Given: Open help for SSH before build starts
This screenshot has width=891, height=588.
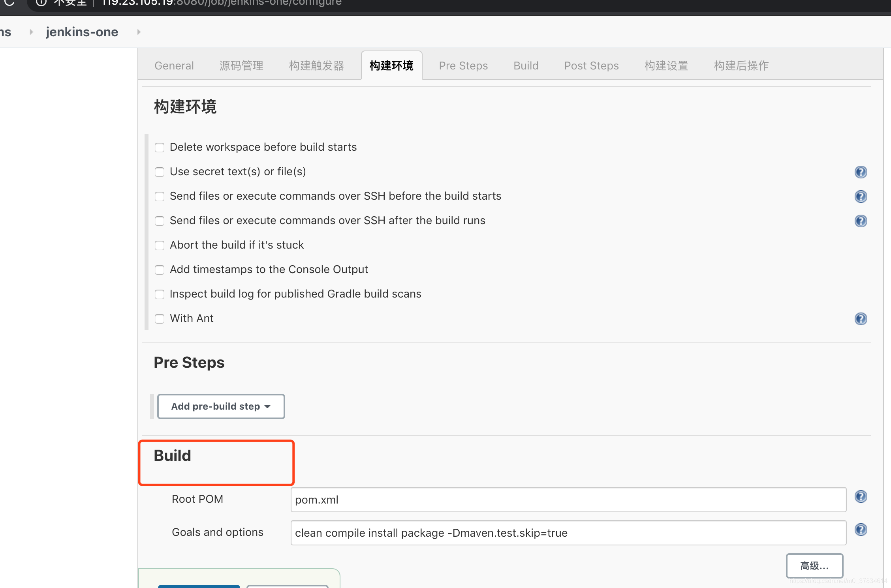Looking at the screenshot, I should click(x=861, y=197).
